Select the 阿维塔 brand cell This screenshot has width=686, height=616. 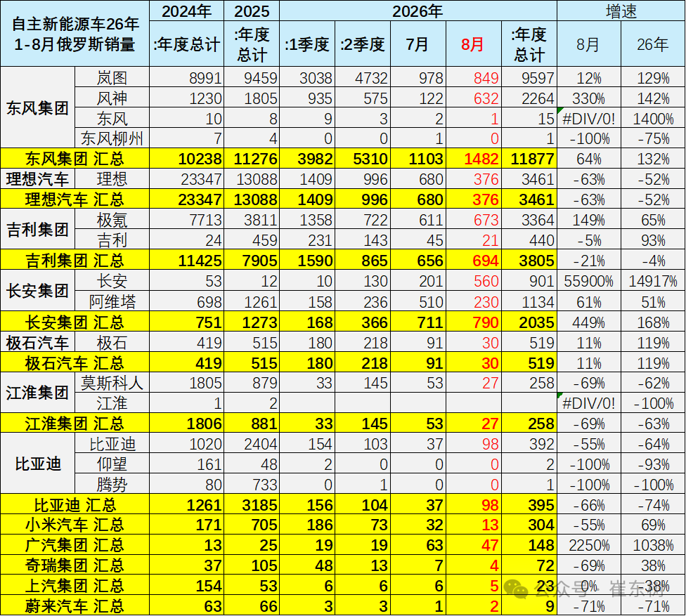pos(112,301)
